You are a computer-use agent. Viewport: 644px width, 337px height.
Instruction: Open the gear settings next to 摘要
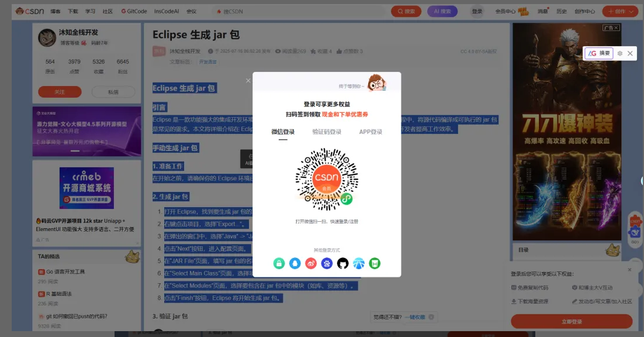620,53
